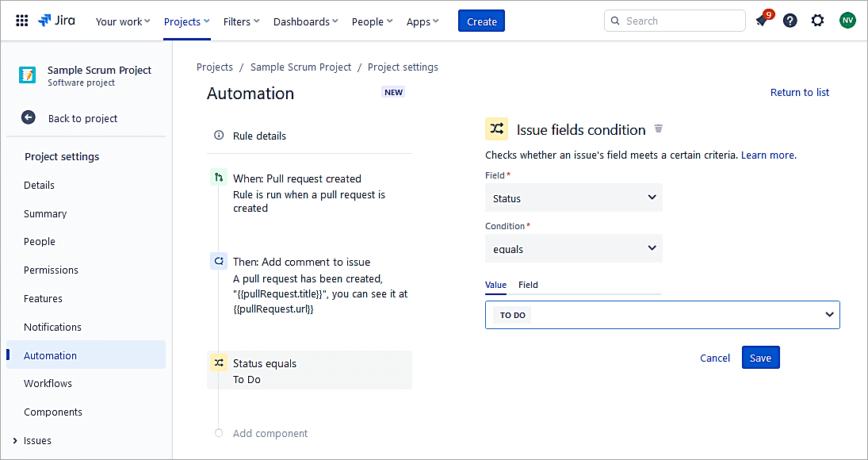Click the Return to list link
Viewport: 868px width, 460px height.
pyautogui.click(x=799, y=92)
